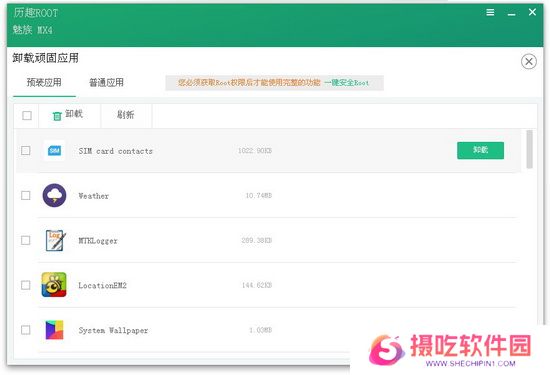Screen dimensions: 550x375
Task: Click the 1022.90KB size value
Action: point(255,150)
